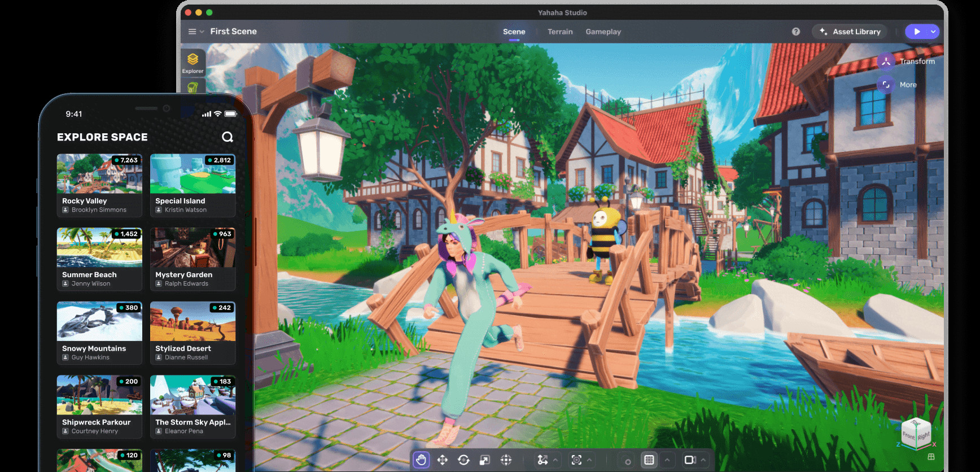
Task: Click the More round icon in viewport
Action: pyautogui.click(x=886, y=85)
